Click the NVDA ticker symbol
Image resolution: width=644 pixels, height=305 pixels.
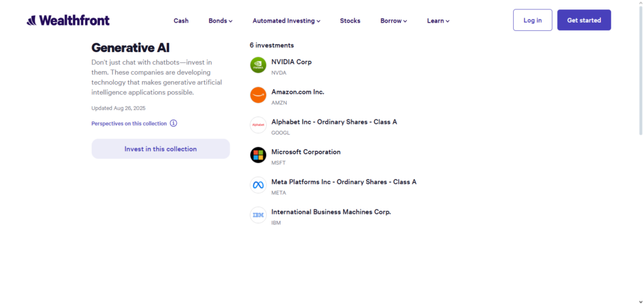coord(279,73)
